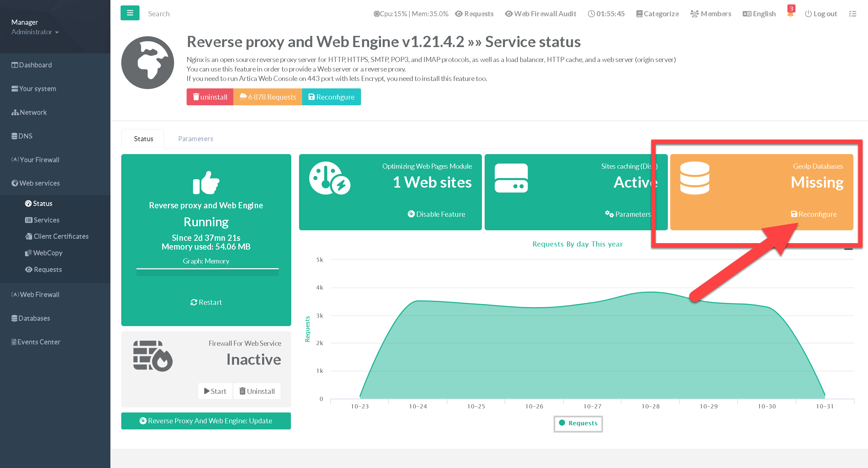Open the notification bell with badge
The width and height of the screenshot is (868, 468).
pyautogui.click(x=790, y=14)
